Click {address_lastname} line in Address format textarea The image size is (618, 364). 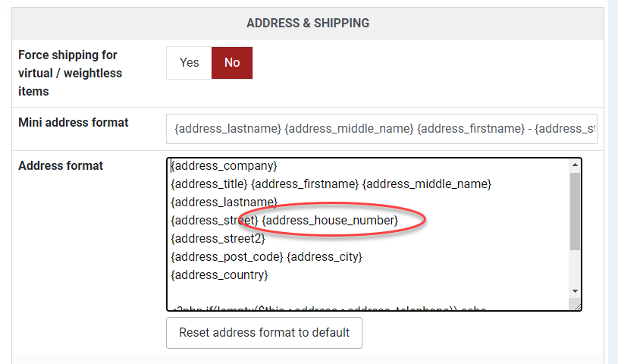224,202
